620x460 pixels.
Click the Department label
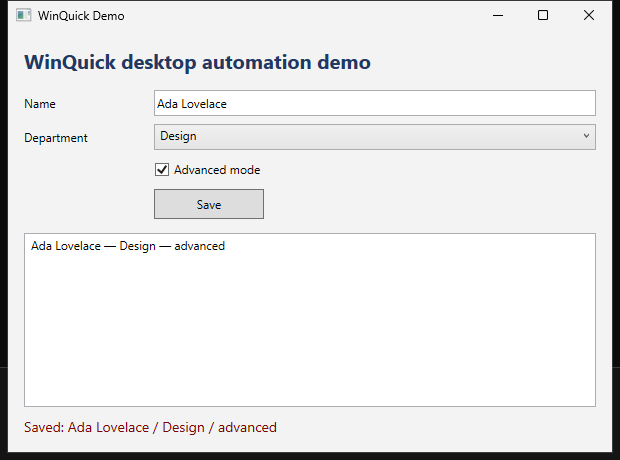[x=56, y=138]
